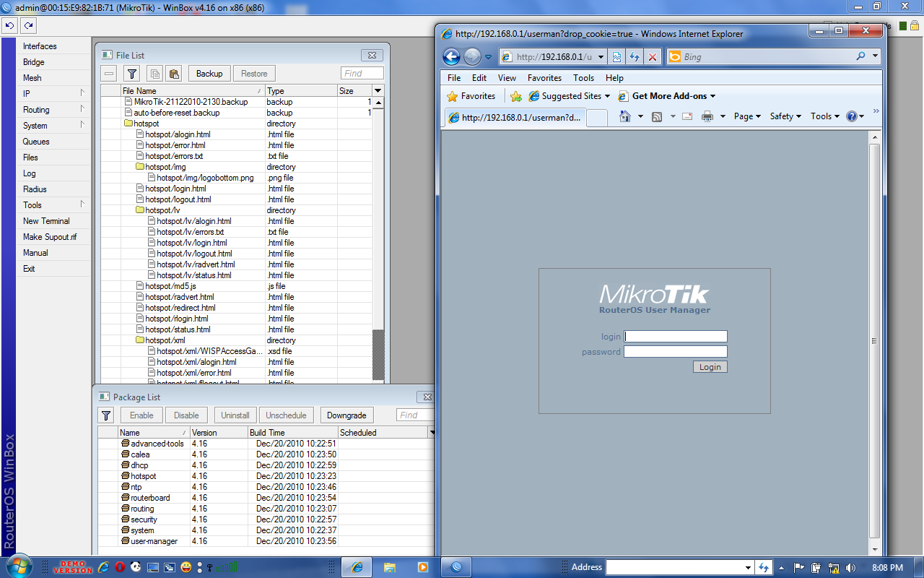Click the IE Home icon

pos(625,116)
